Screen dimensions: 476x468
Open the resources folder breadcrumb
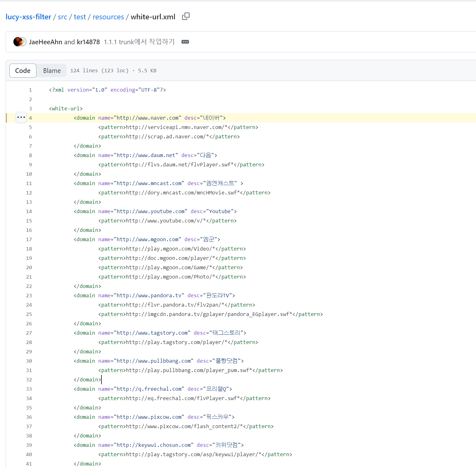coord(108,17)
